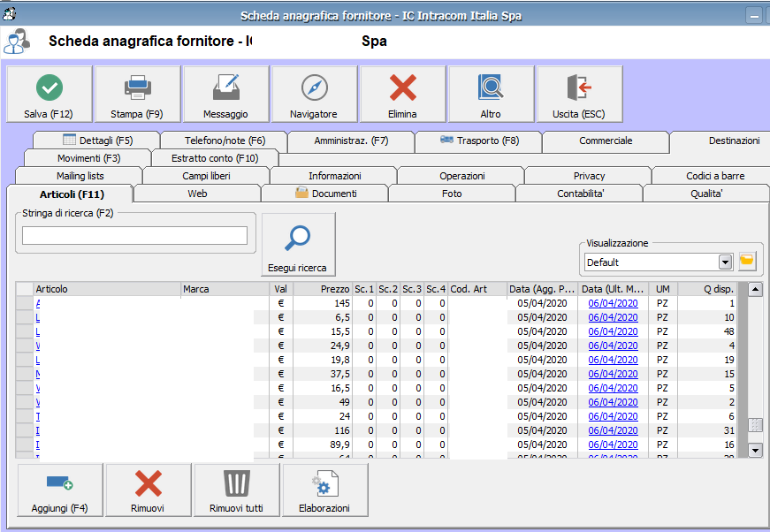Select the Estratto conto (F10) tab
This screenshot has width=770, height=532.
coord(215,158)
